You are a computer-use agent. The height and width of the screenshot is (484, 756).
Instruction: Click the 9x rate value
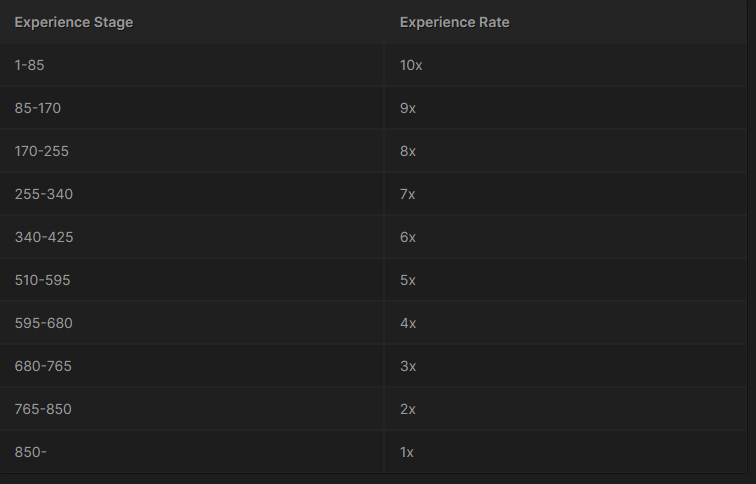(x=408, y=108)
